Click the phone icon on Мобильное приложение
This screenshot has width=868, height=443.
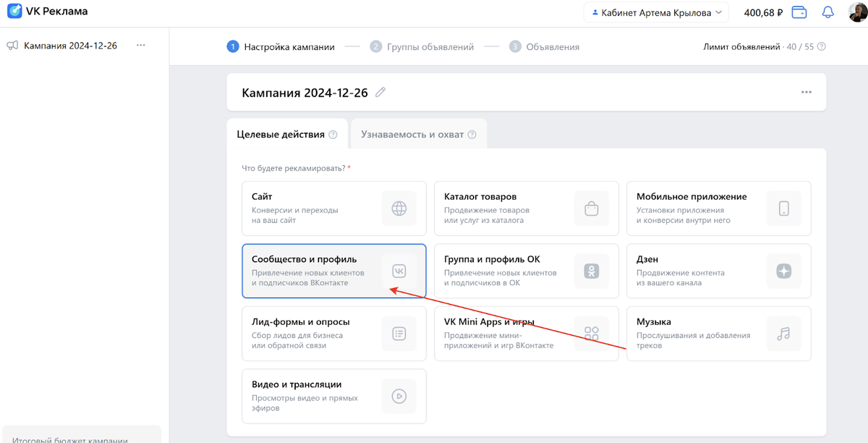[784, 208]
